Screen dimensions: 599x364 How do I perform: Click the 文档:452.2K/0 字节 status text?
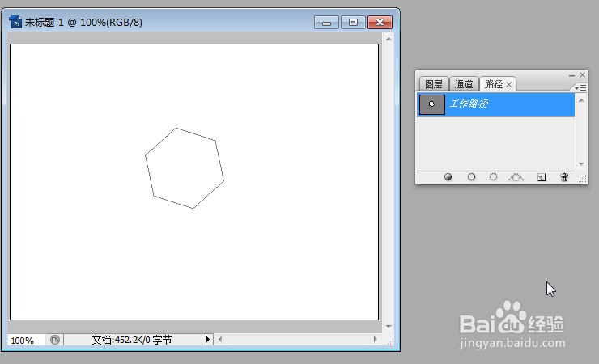132,340
